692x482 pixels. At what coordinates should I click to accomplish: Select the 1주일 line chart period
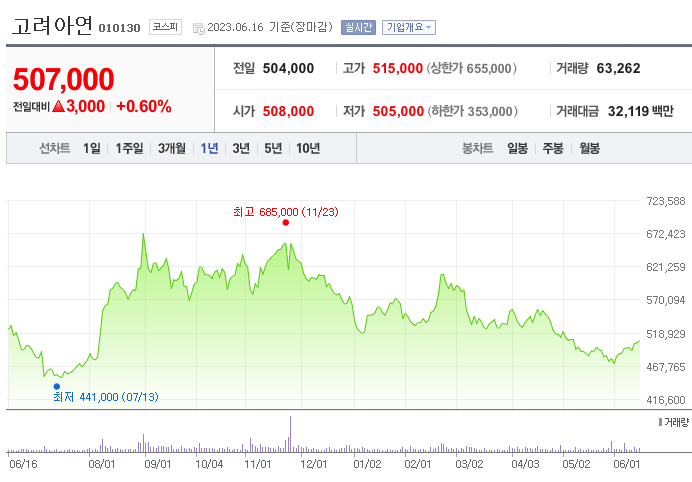pos(129,148)
